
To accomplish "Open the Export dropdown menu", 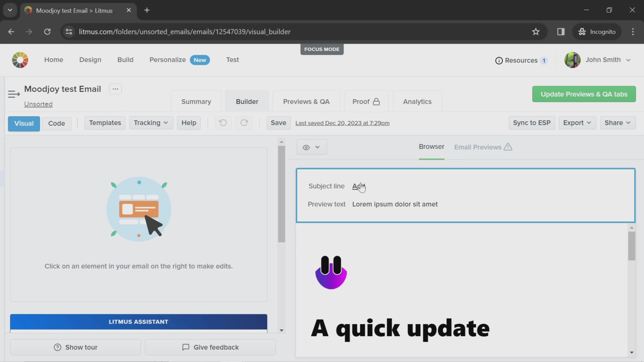I will (x=577, y=123).
